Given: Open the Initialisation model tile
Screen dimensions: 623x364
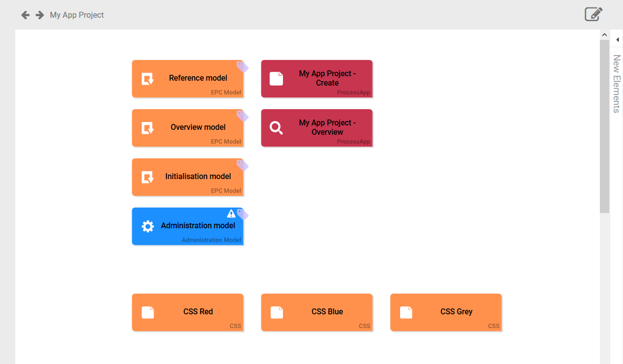Looking at the screenshot, I should point(188,177).
